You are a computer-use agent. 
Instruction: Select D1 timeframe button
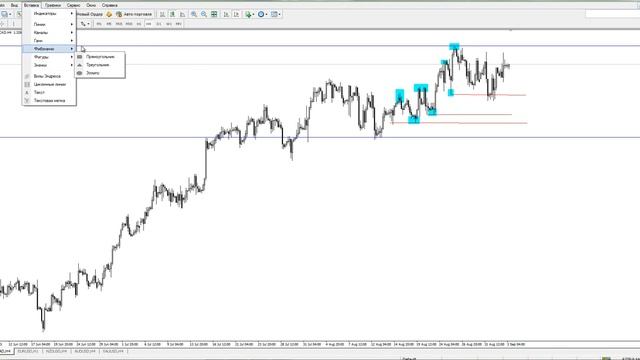point(159,24)
